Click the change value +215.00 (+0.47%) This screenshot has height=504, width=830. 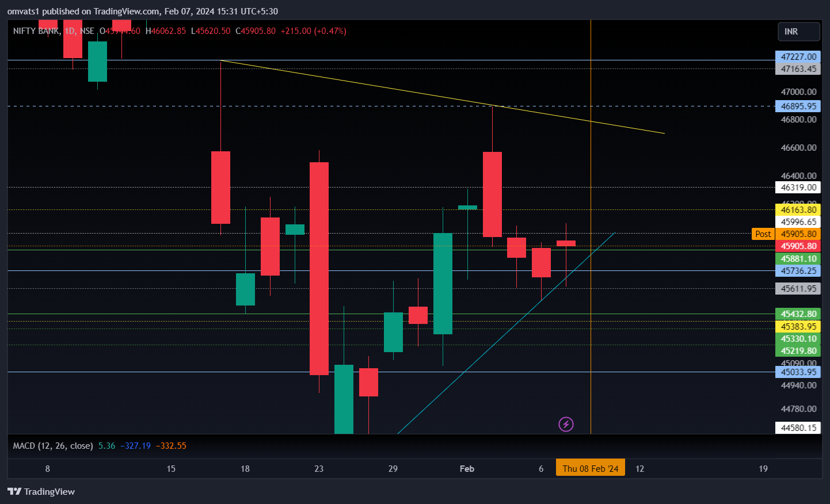point(314,31)
